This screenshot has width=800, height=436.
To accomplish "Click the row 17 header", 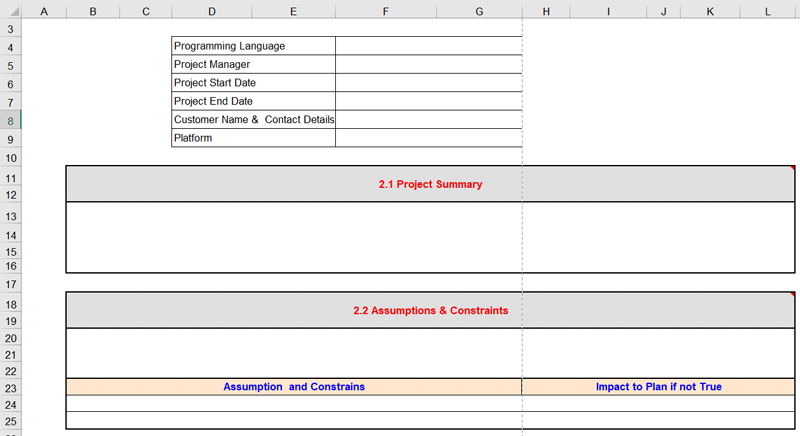I will coord(10,285).
